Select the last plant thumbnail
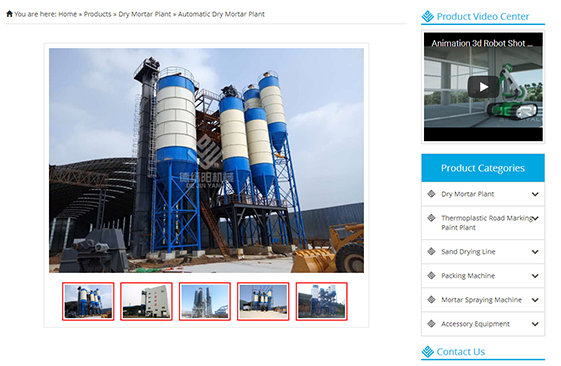This screenshot has height=366, width=561. [322, 301]
